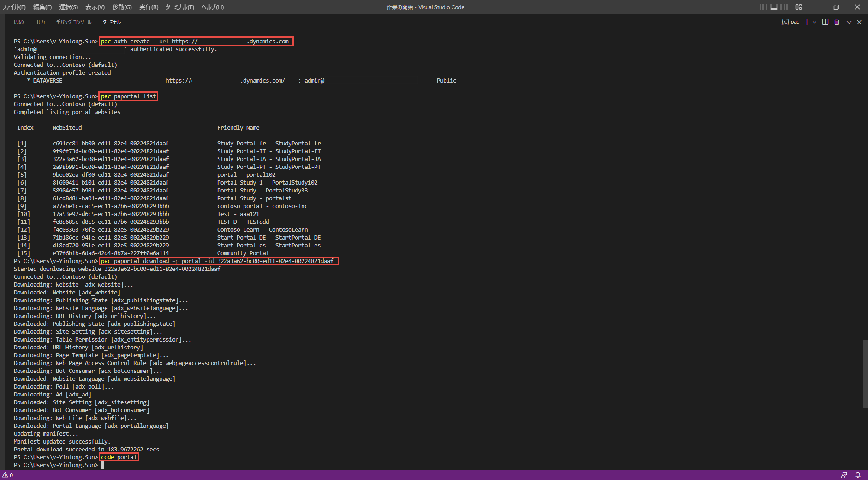
Task: Click the terminal vertical scrollbar thumb
Action: 865,374
